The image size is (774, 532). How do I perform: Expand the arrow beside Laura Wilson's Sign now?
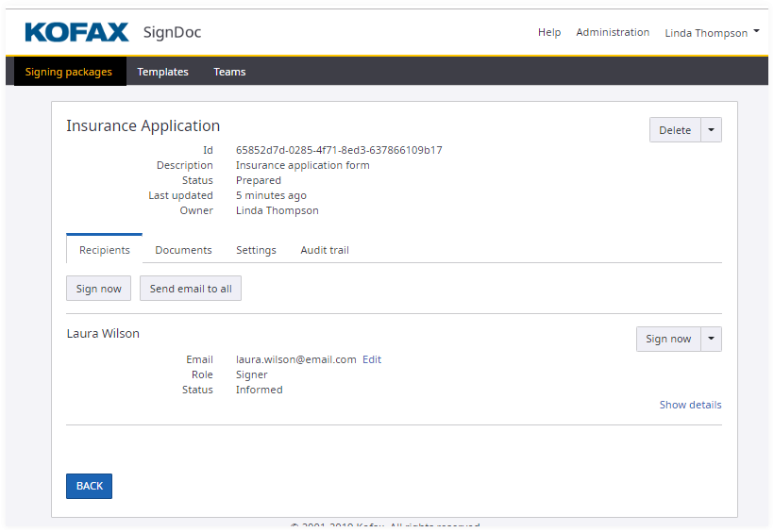[712, 339]
